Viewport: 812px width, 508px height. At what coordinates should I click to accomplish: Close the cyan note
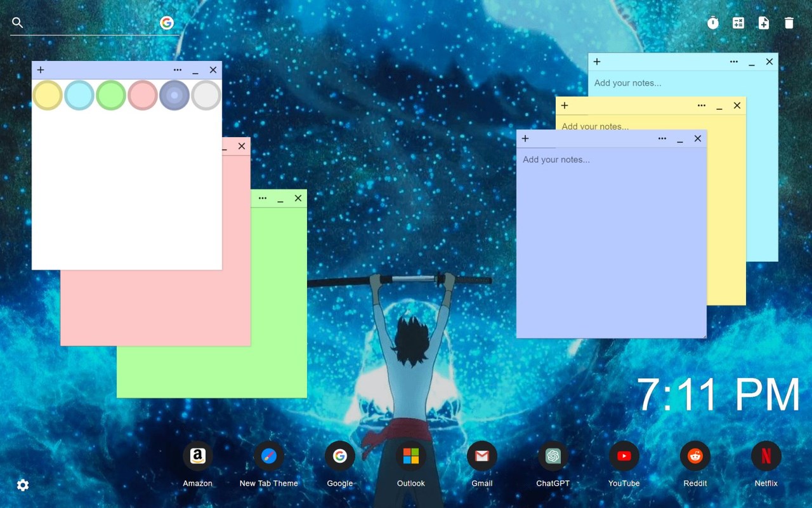tap(769, 62)
